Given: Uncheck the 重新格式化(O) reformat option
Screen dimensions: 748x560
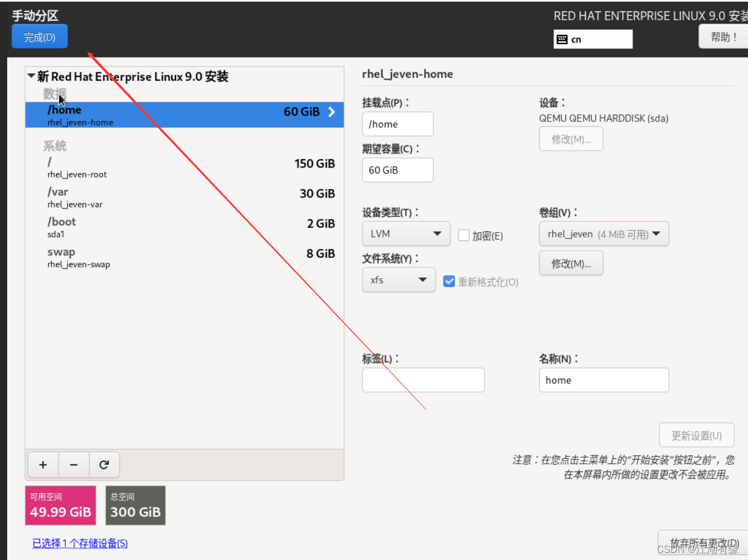Looking at the screenshot, I should pos(449,281).
